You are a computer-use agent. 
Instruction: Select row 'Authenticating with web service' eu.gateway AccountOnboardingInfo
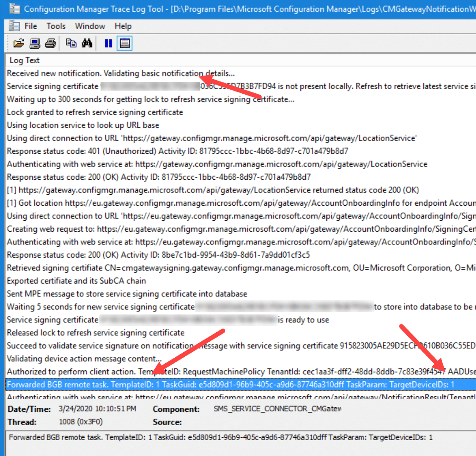click(241, 242)
